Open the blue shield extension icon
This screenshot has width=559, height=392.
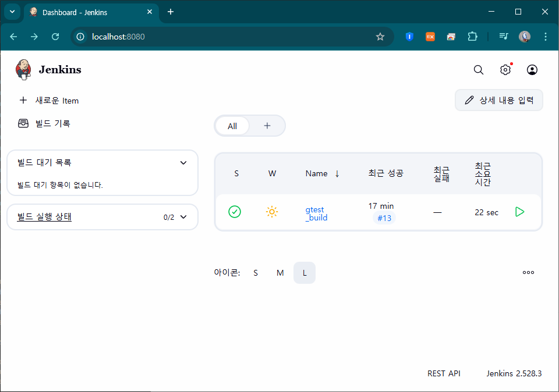[409, 36]
